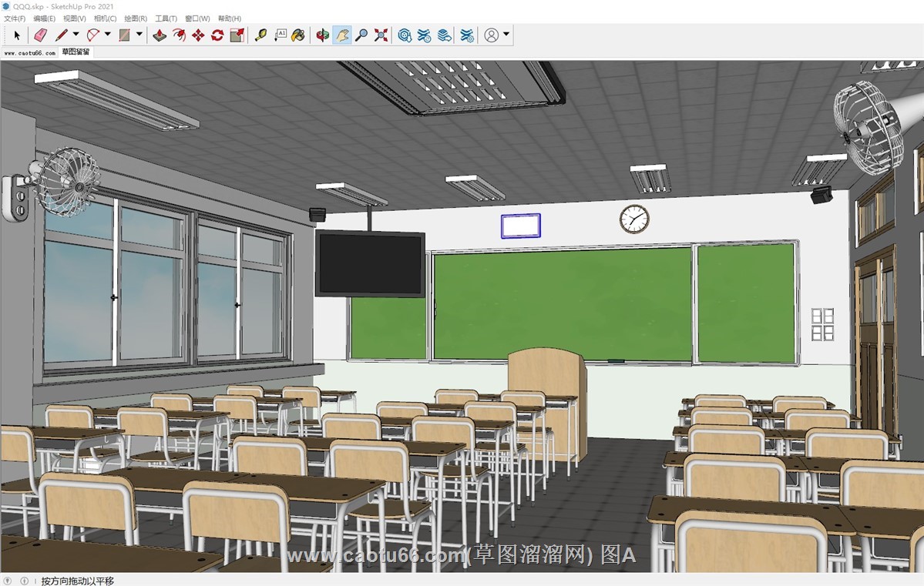Image resolution: width=924 pixels, height=586 pixels.
Task: Select the Arc tool
Action: click(93, 35)
